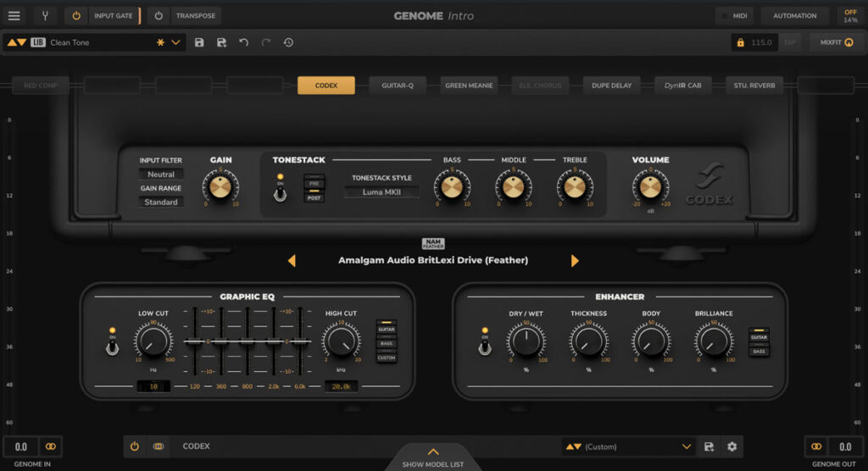Click the MIDDLE knob
This screenshot has width=868, height=471.
pyautogui.click(x=513, y=187)
